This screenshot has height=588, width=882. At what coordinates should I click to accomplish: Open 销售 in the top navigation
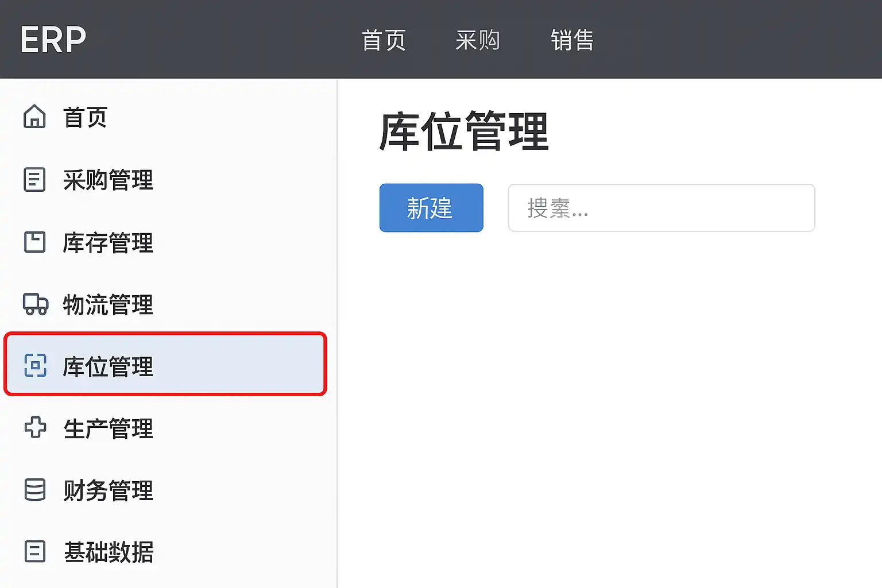pyautogui.click(x=572, y=40)
